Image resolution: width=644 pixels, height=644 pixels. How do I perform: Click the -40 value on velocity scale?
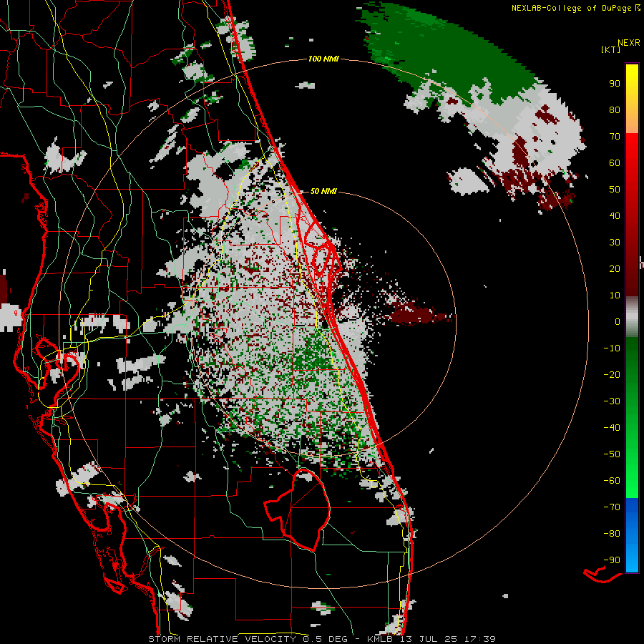coord(612,428)
